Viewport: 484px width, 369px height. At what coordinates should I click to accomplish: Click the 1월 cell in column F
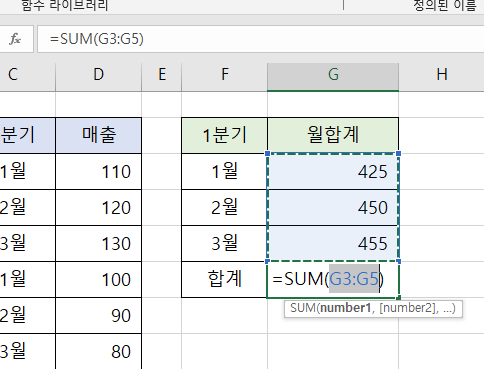(x=225, y=172)
